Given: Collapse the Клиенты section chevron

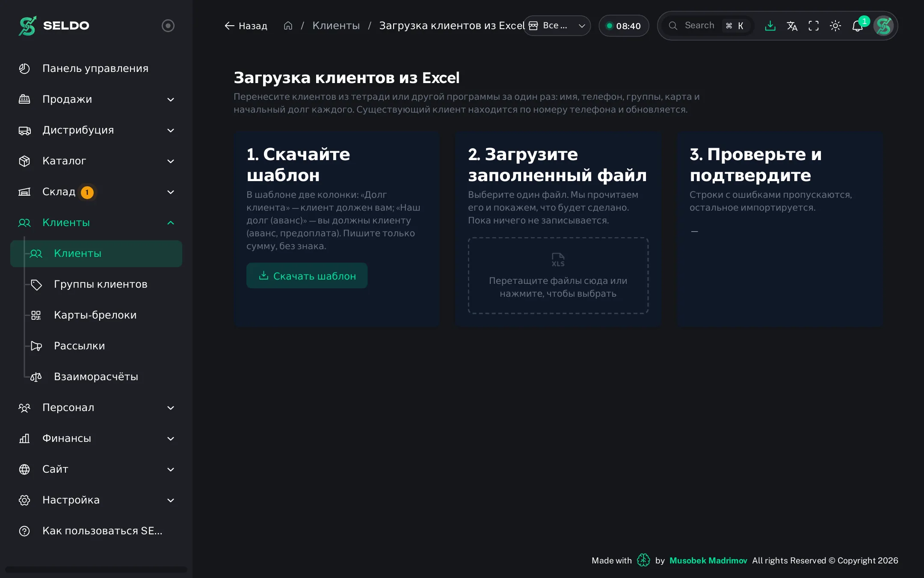Looking at the screenshot, I should point(171,223).
